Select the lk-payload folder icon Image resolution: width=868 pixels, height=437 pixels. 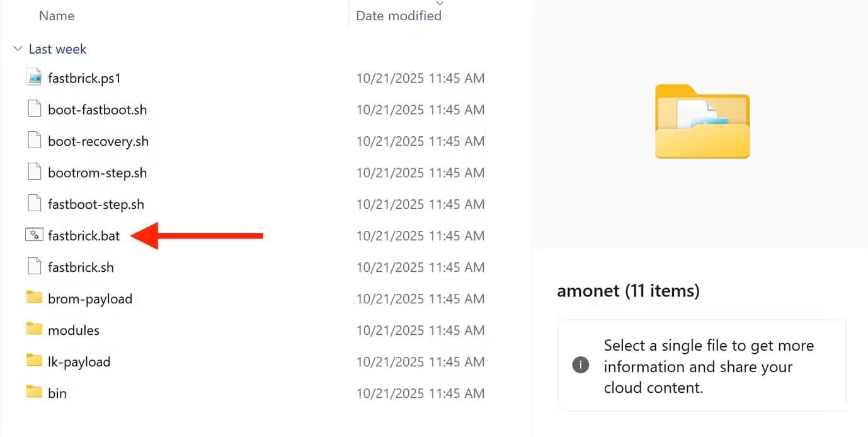35,361
